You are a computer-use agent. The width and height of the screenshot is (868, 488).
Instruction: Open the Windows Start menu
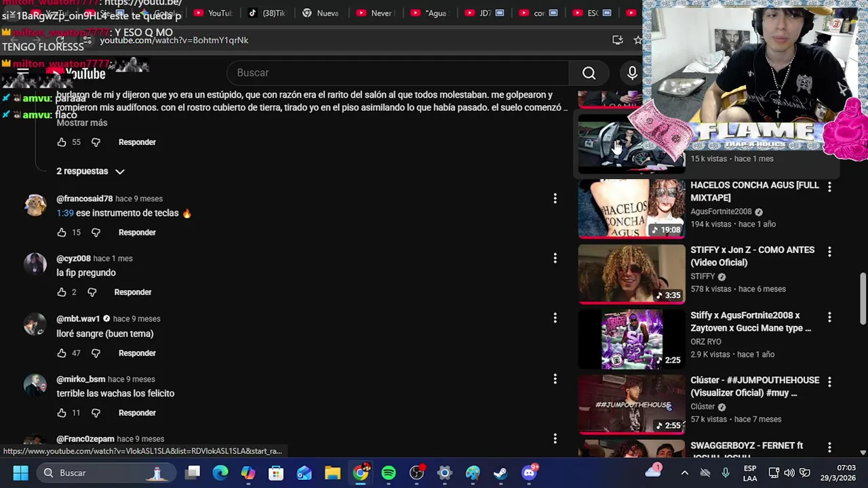[20, 472]
